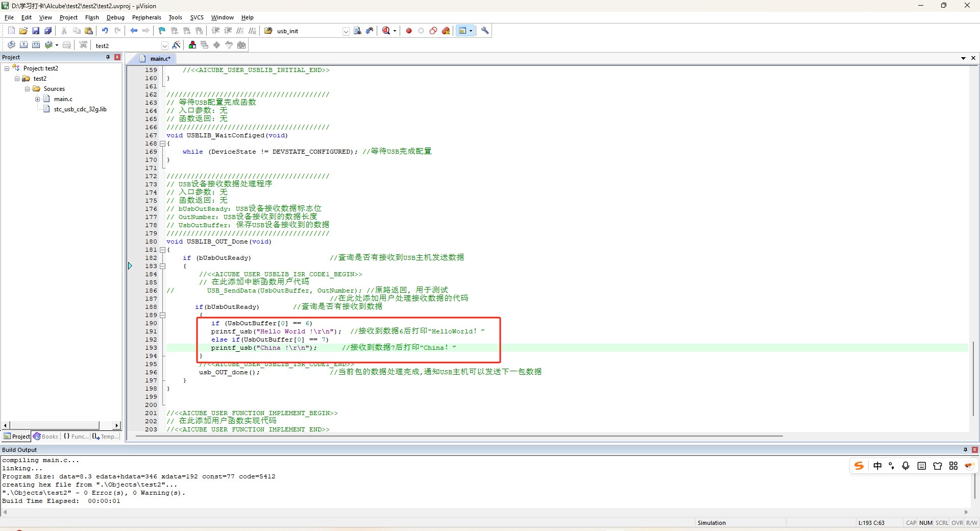Navigate backwards with blue left arrow
Screen dimensions: 980x531
click(x=134, y=31)
